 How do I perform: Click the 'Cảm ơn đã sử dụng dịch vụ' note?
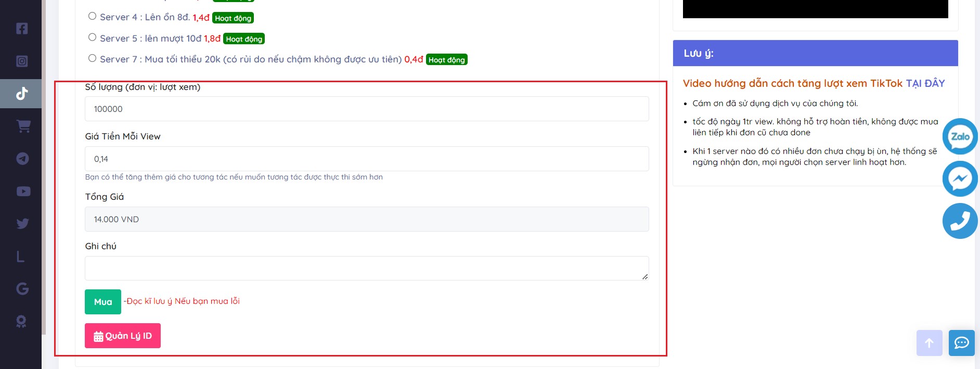click(x=775, y=103)
